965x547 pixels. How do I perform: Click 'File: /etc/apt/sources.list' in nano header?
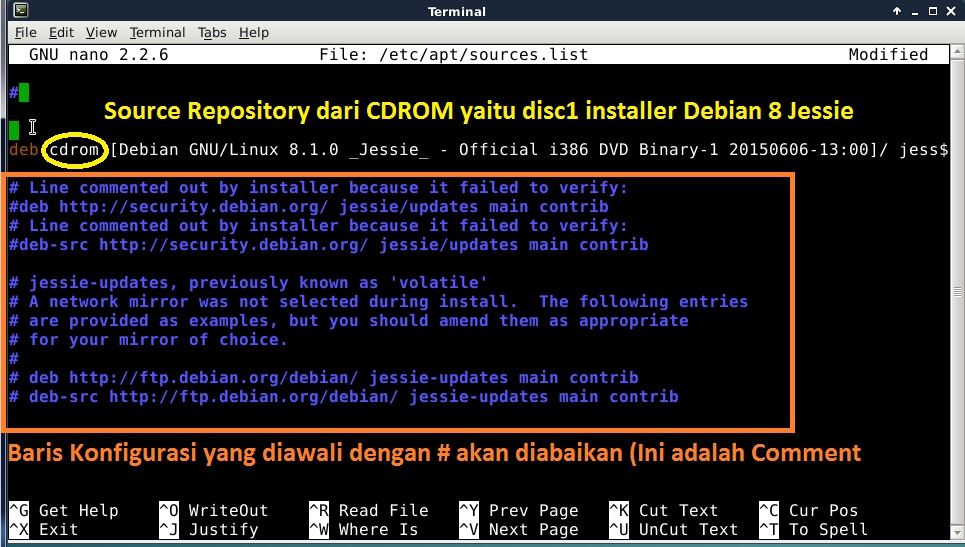(454, 55)
